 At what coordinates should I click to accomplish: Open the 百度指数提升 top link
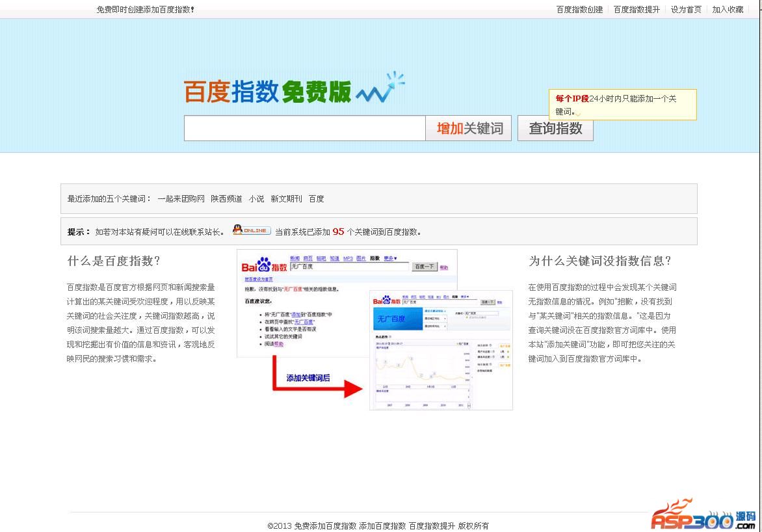click(x=637, y=10)
